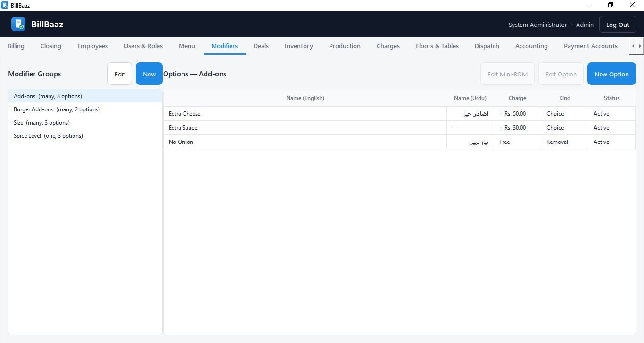This screenshot has width=644, height=343.
Task: Click the + Rs. 30.00 charge cell
Action: 517,127
